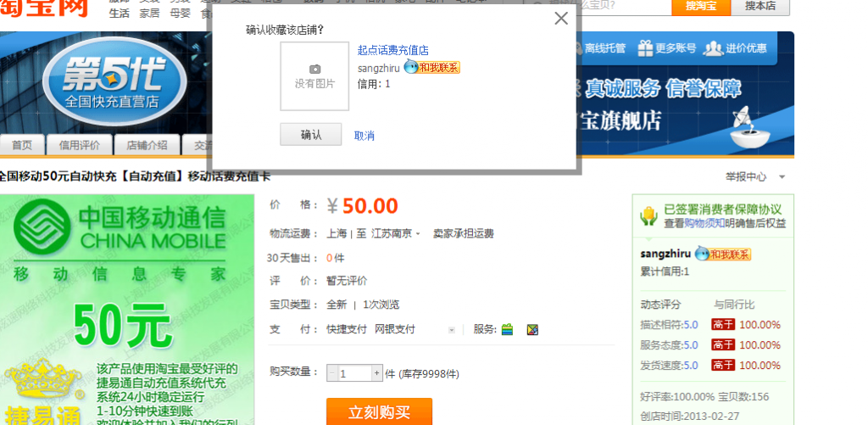Expand the 举报中心 dropdown arrow
Image resolution: width=868 pixels, height=425 pixels.
[x=782, y=177]
